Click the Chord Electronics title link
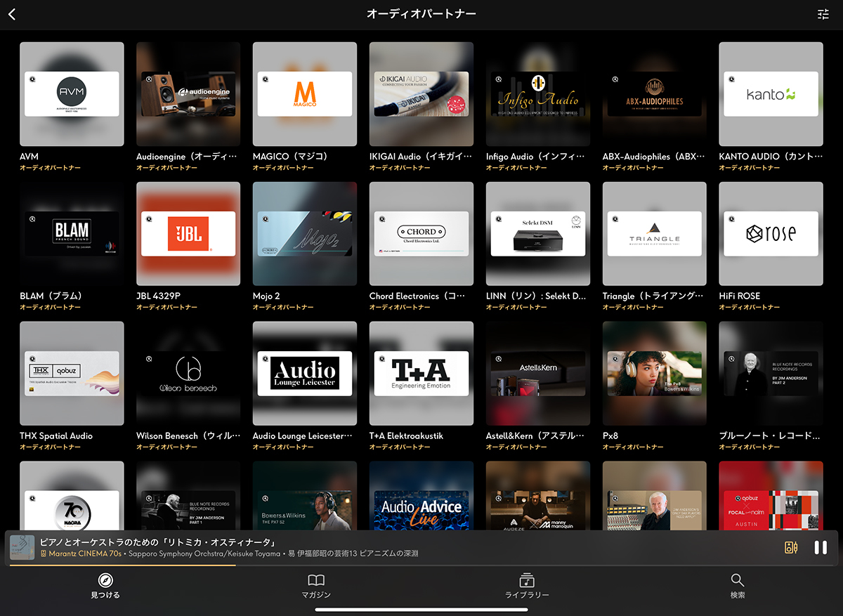Viewport: 843px width, 616px height. click(x=417, y=296)
